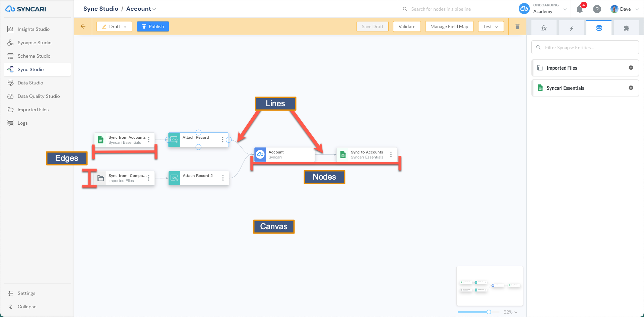Switch to the fx functions tab
This screenshot has height=317, width=644.
click(544, 28)
